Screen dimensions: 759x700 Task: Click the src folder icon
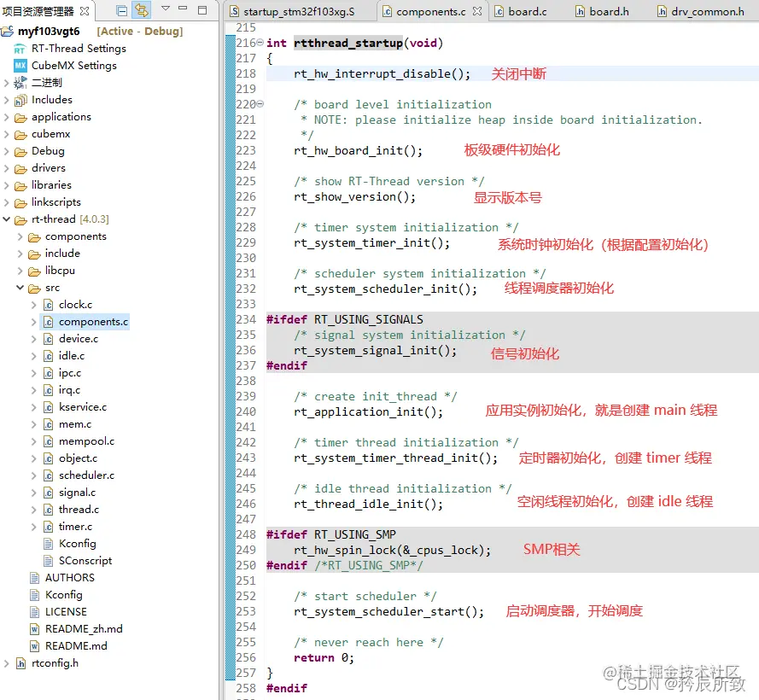(x=34, y=289)
